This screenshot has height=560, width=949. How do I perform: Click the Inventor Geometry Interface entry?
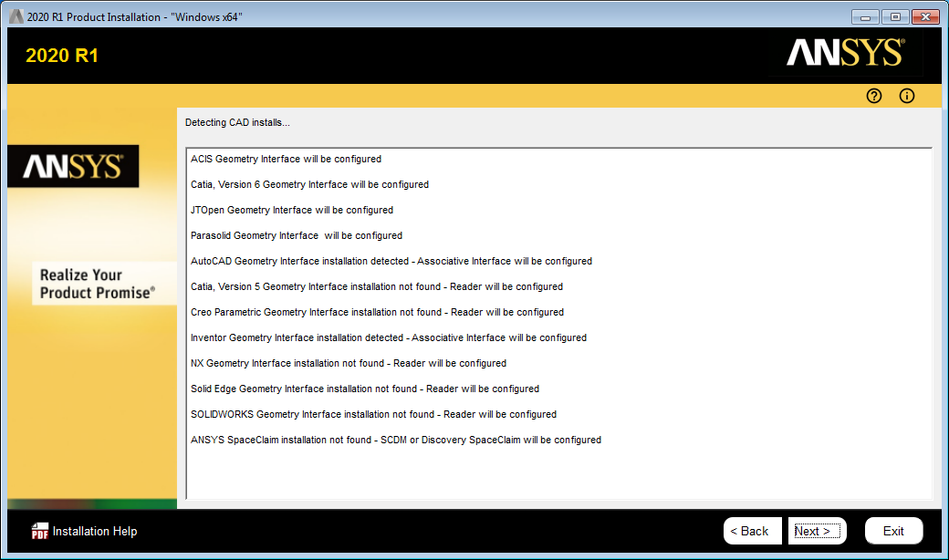(388, 337)
